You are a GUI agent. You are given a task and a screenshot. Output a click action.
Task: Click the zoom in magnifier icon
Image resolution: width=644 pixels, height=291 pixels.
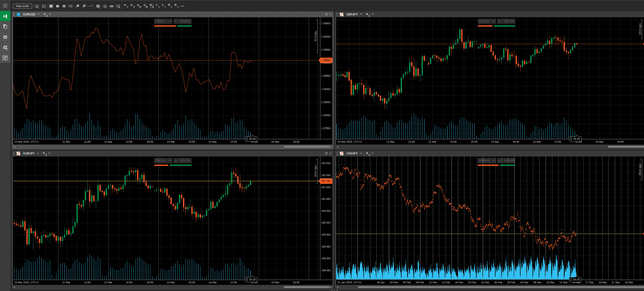coord(84,6)
